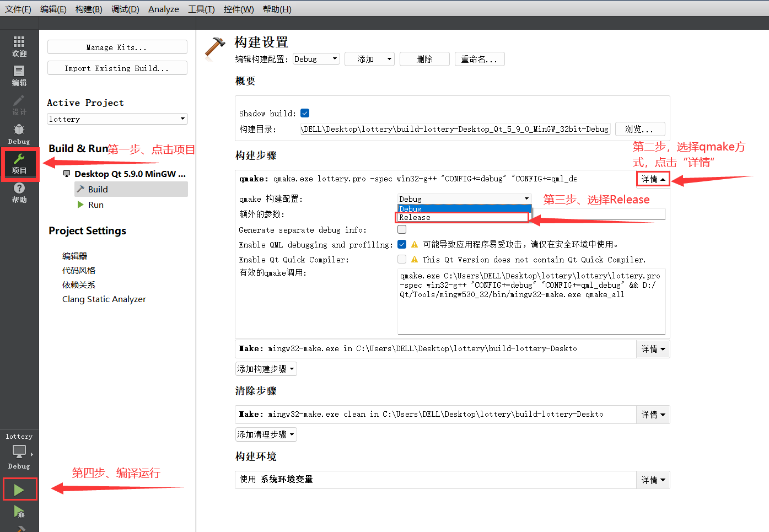
Task: Open the Welcome (欢迎) mode
Action: coord(19,46)
